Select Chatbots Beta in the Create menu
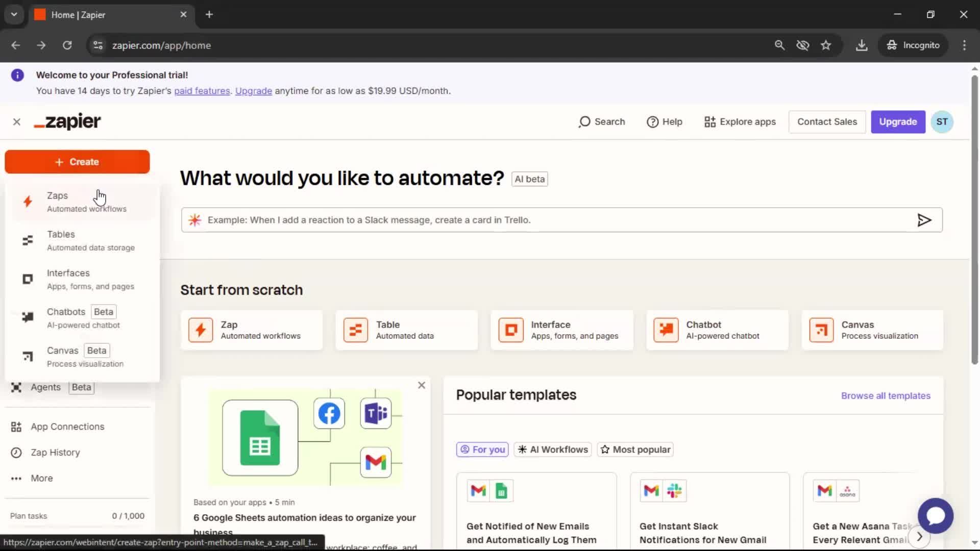Viewport: 980px width, 551px height. tap(83, 318)
